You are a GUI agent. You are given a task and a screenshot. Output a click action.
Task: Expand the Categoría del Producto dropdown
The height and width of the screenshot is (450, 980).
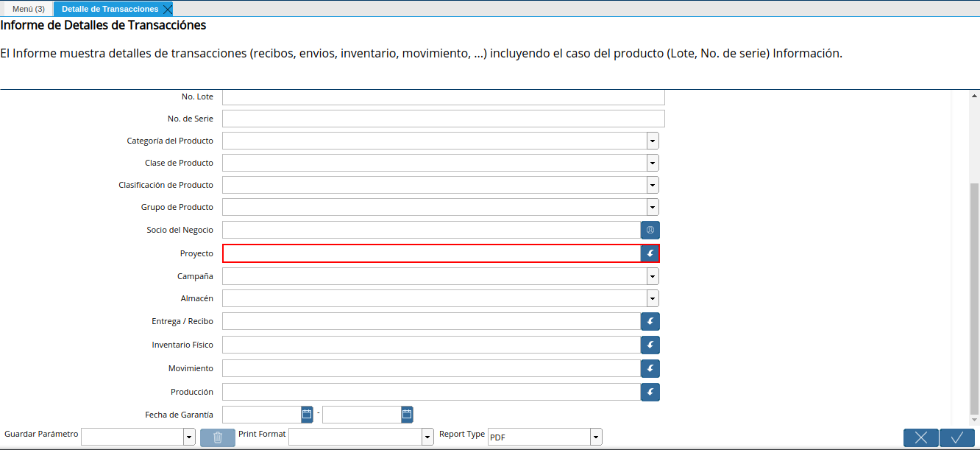(x=653, y=141)
